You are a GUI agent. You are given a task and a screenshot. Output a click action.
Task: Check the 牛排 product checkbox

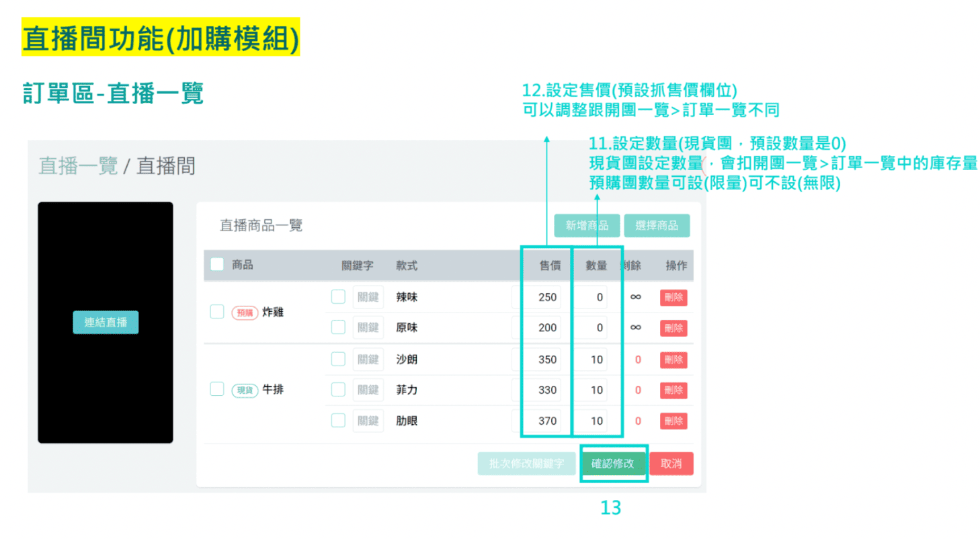point(217,389)
